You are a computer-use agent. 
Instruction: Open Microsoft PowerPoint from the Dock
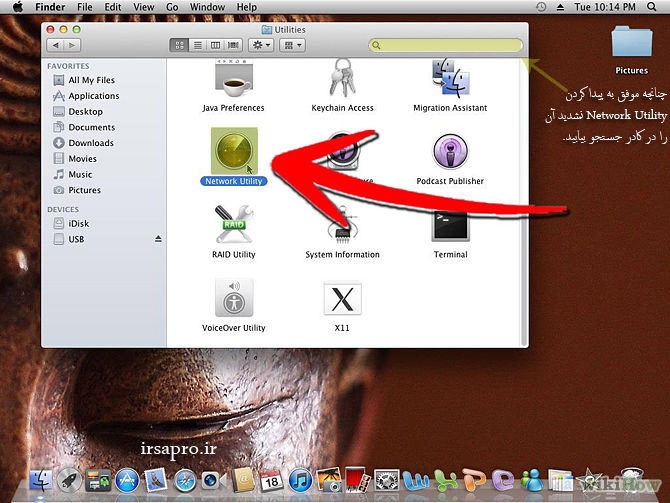tap(474, 480)
